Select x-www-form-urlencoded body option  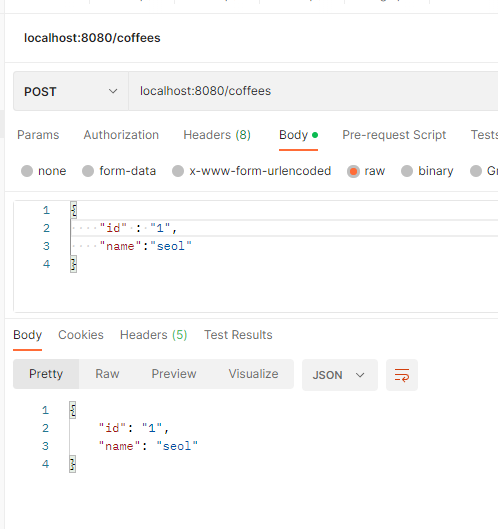(251, 171)
